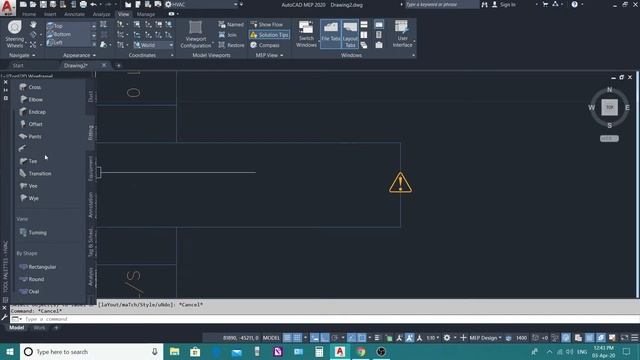Select the Rectangular shape fitting tool
The image size is (640, 360).
38,267
